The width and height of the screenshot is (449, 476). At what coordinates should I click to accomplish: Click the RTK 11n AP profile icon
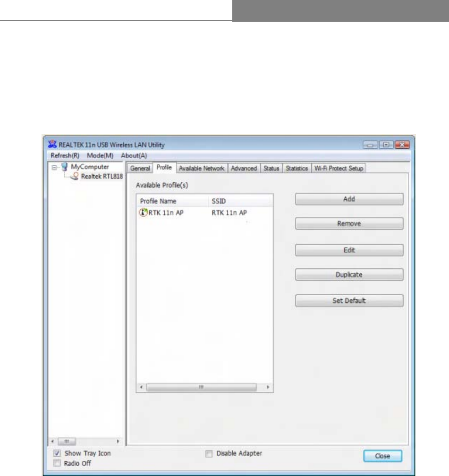[x=143, y=212]
